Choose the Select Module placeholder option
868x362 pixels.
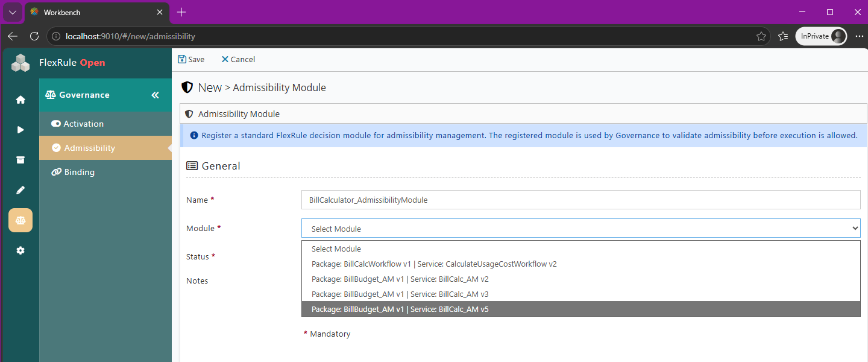[581, 249]
